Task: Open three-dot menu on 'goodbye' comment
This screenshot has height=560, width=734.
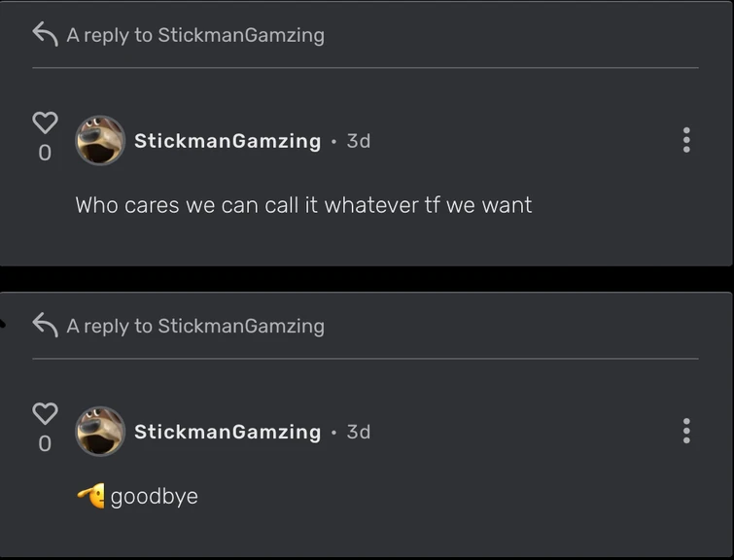Action: 686,431
